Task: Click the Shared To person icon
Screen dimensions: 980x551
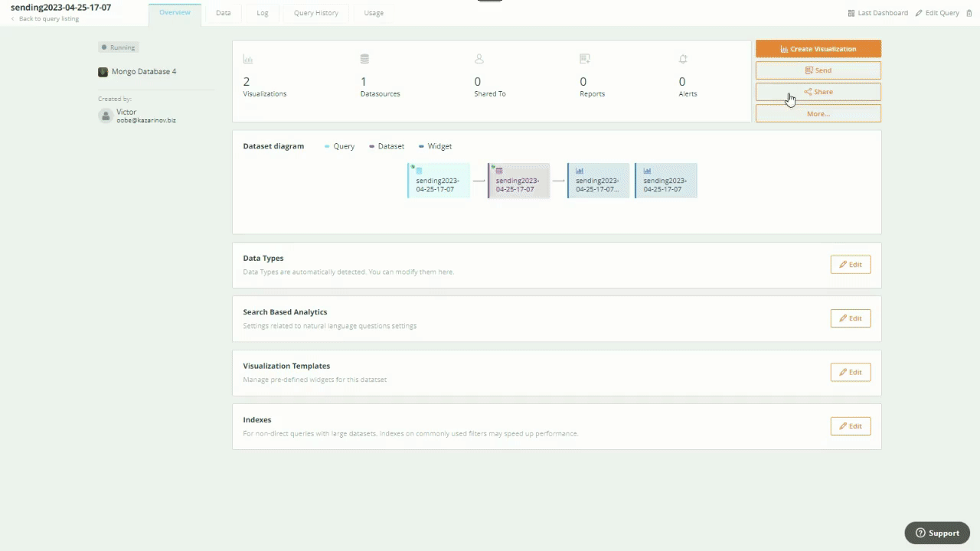Action: [479, 59]
